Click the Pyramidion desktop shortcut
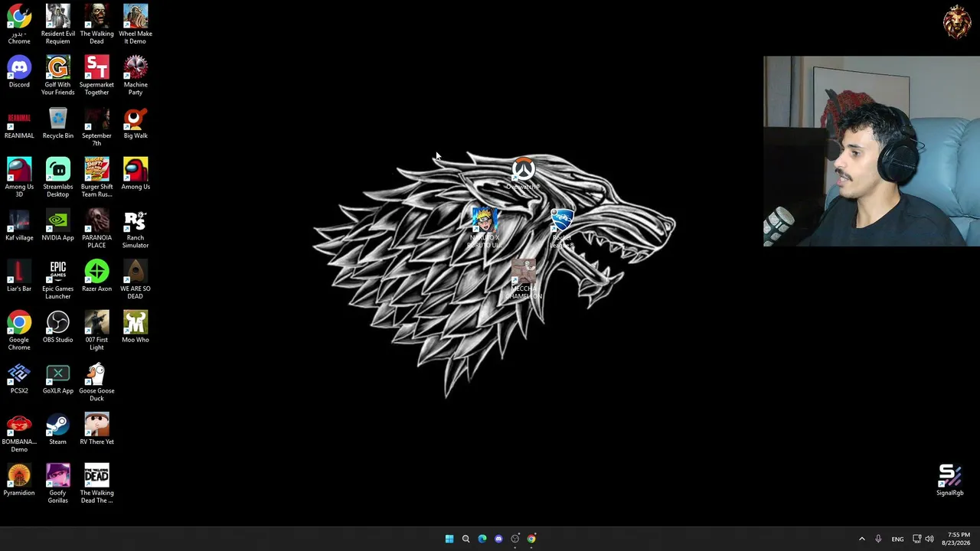This screenshot has height=551, width=980. (x=19, y=480)
